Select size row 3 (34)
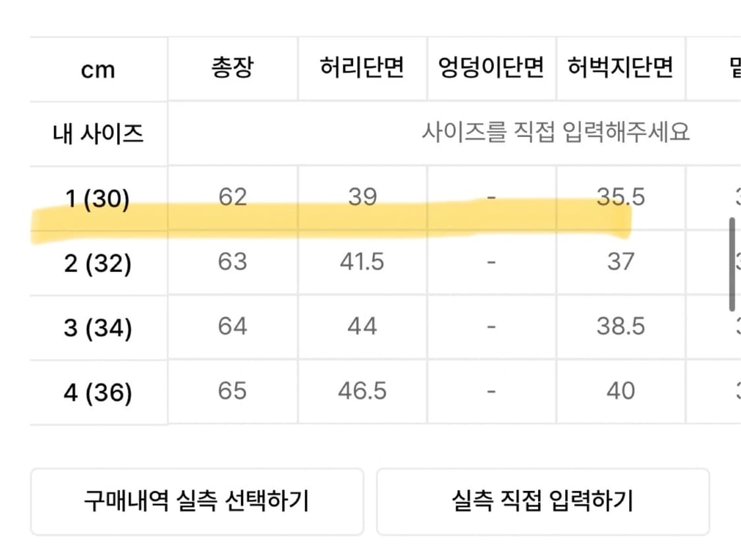 click(96, 326)
